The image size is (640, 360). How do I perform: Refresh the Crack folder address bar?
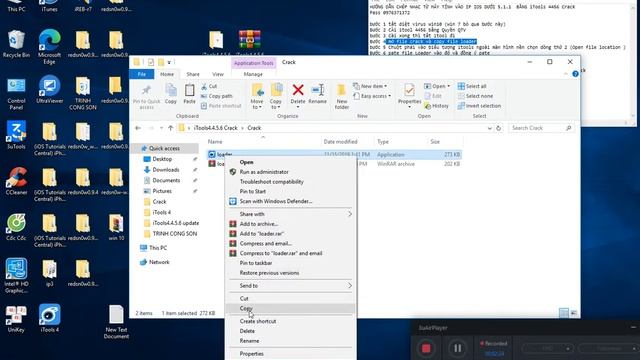click(x=498, y=128)
